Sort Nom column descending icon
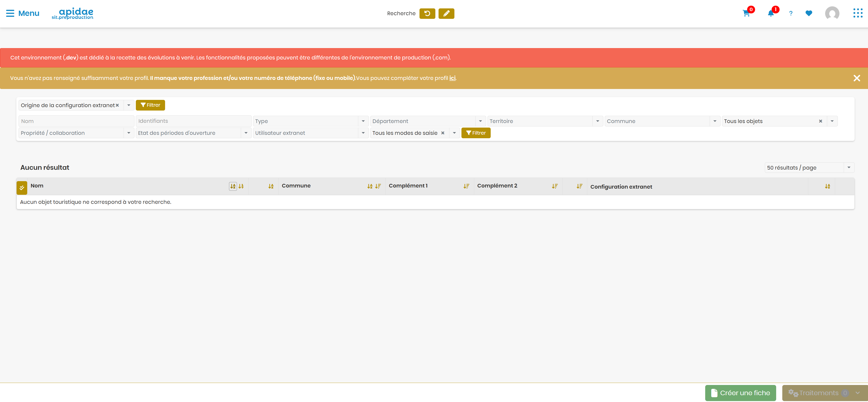 [241, 186]
